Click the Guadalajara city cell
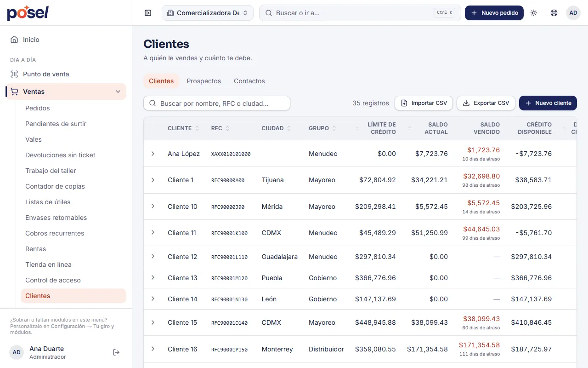Screen dimensions: 588x368 pos(280,257)
